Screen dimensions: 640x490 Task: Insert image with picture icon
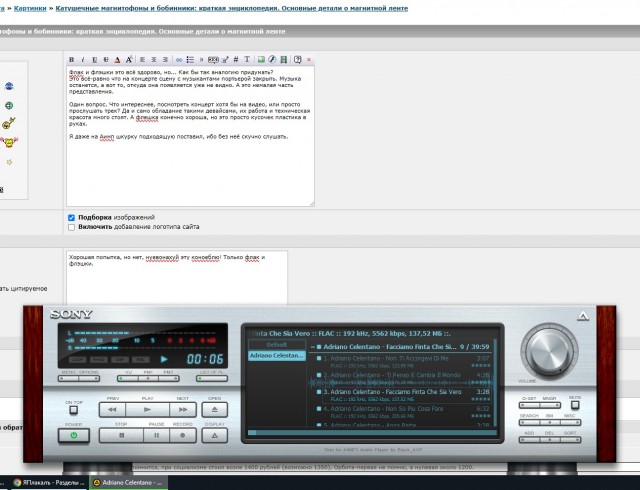click(261, 60)
